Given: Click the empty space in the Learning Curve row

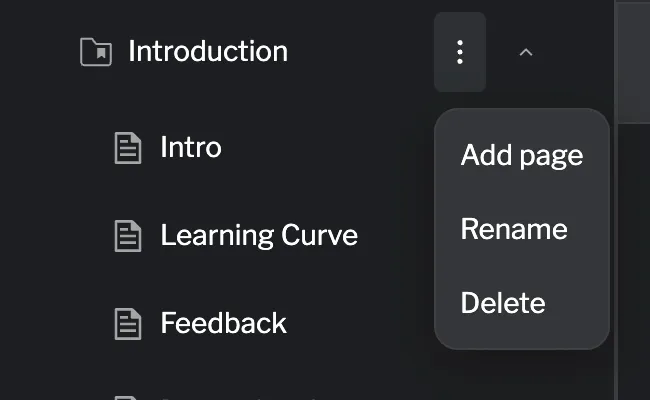Looking at the screenshot, I should click(x=395, y=236).
